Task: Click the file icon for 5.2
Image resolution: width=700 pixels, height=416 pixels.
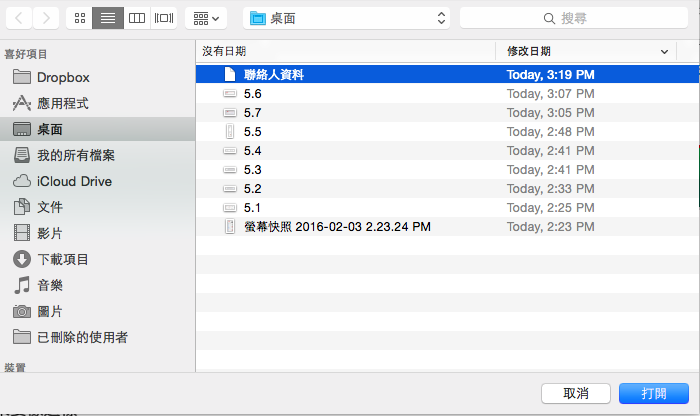Action: pyautogui.click(x=229, y=189)
